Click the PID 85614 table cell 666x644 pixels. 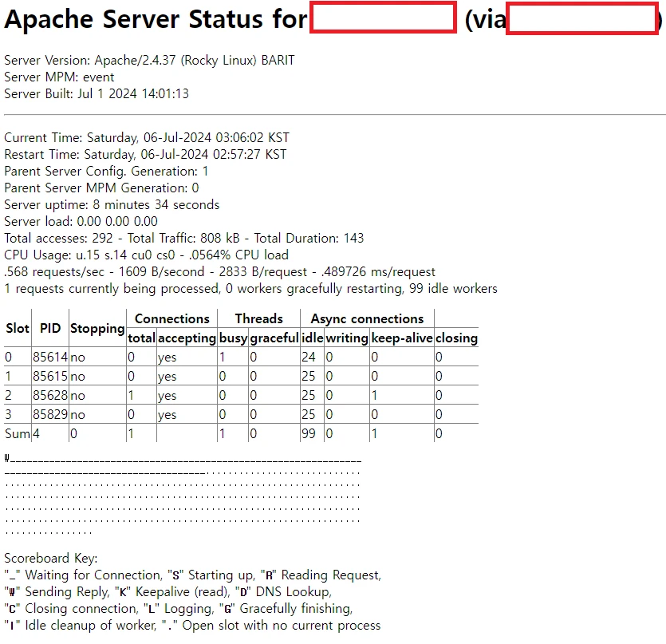pos(50,358)
